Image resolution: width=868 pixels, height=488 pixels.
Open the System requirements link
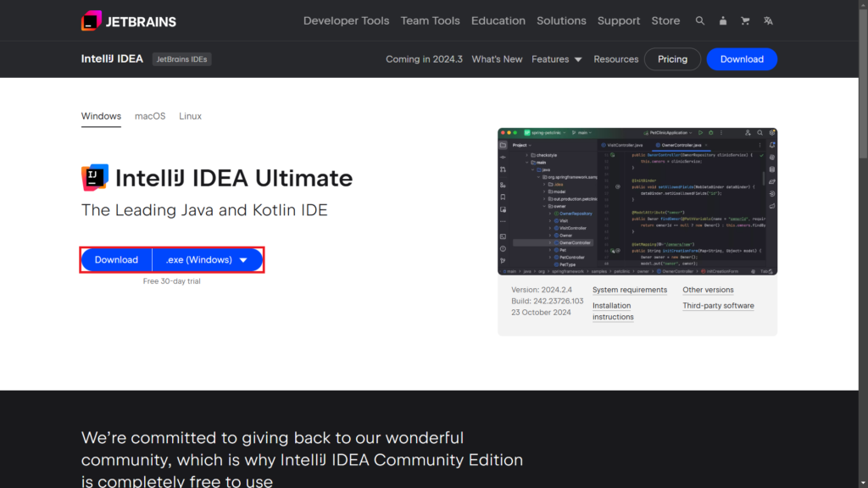[630, 290]
